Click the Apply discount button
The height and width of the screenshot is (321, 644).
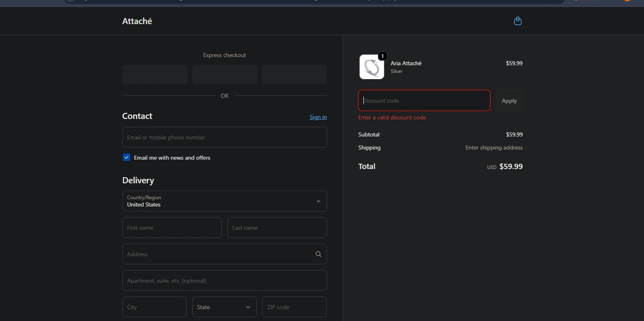pyautogui.click(x=509, y=101)
